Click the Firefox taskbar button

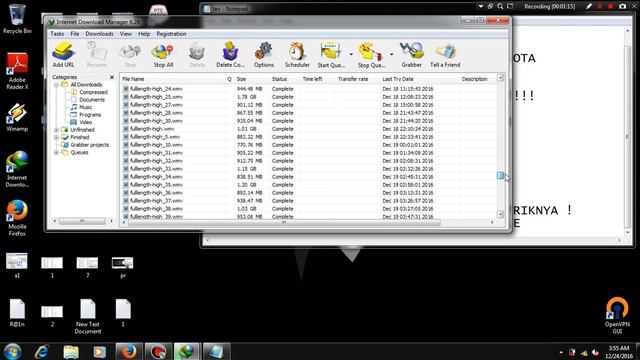(129, 351)
